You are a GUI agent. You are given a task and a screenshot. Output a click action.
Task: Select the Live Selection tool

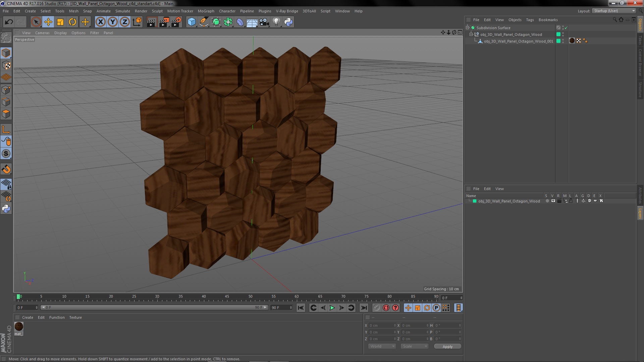[36, 22]
